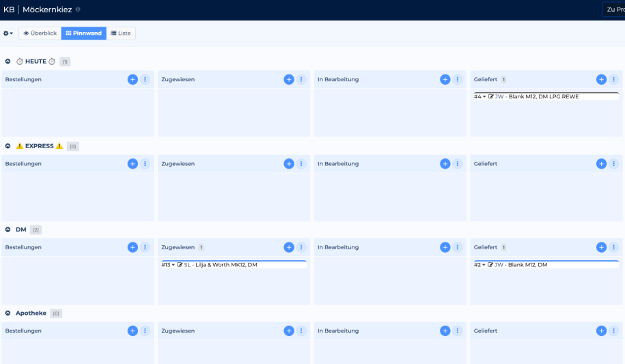625x364 pixels.
Task: Add card to Apotheke In Bearbeitung column
Action: coord(445,331)
